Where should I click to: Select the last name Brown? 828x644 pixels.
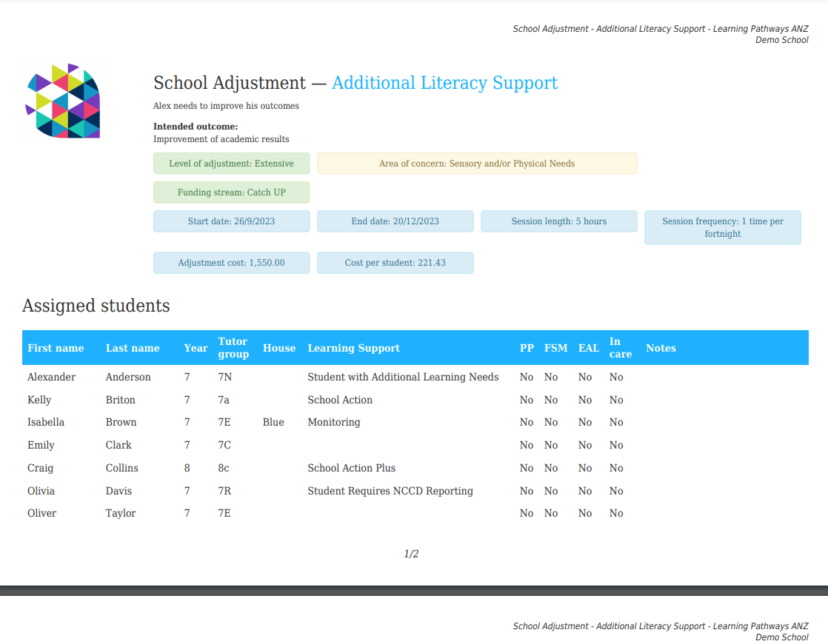click(121, 422)
